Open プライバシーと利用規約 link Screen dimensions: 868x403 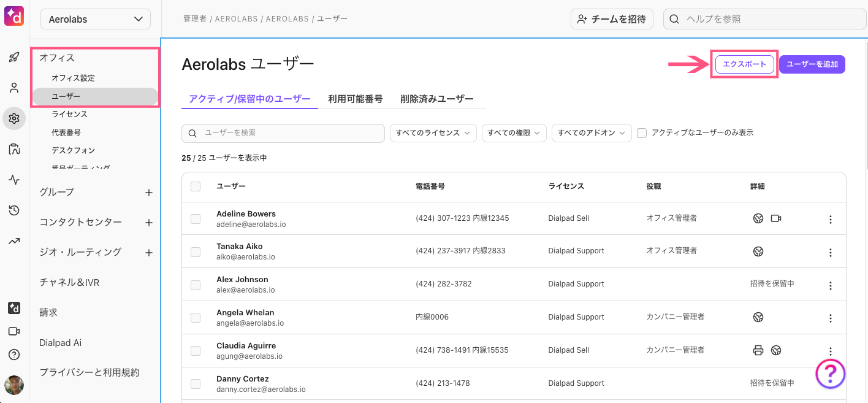[x=89, y=373]
